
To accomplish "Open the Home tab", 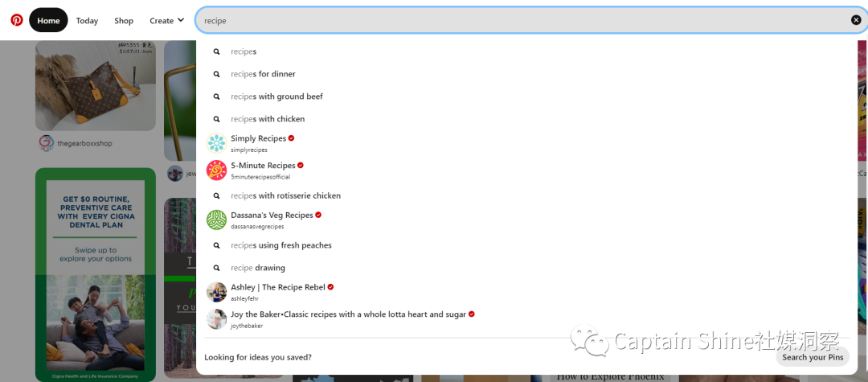I will [48, 20].
